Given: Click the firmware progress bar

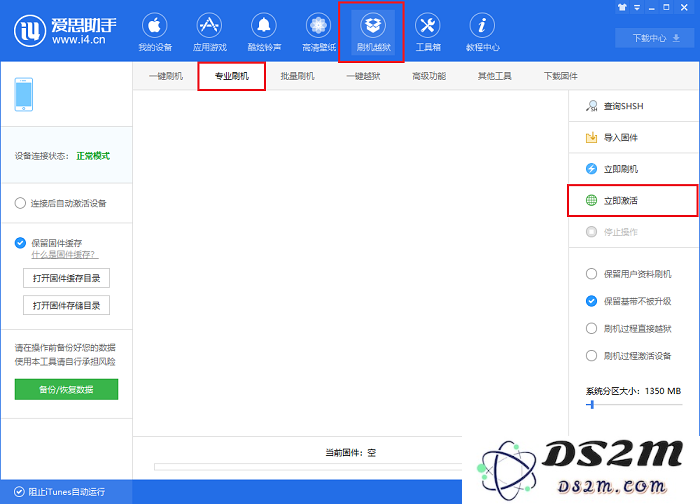Looking at the screenshot, I should pyautogui.click(x=308, y=467).
